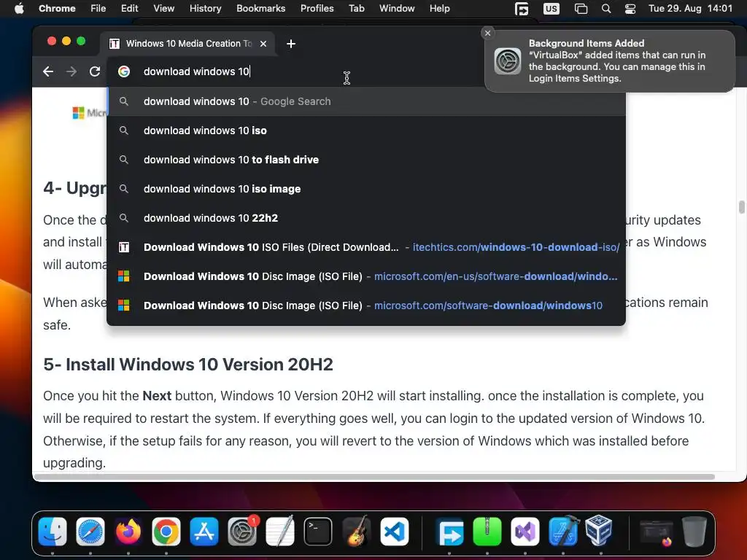Open the Help menu
The image size is (747, 560).
pos(439,9)
